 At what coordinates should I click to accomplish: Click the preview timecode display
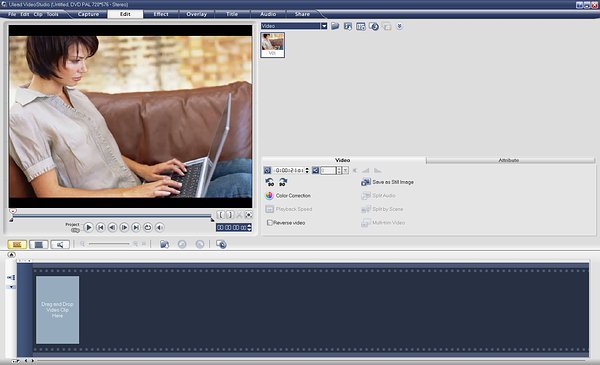(232, 228)
